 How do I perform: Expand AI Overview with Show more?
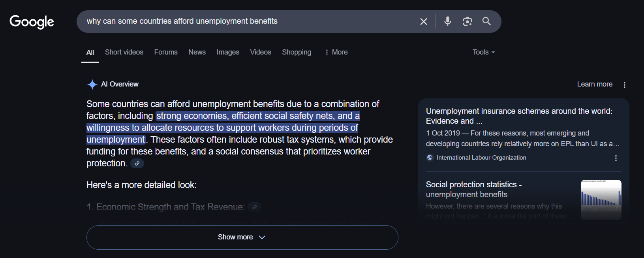[242, 237]
